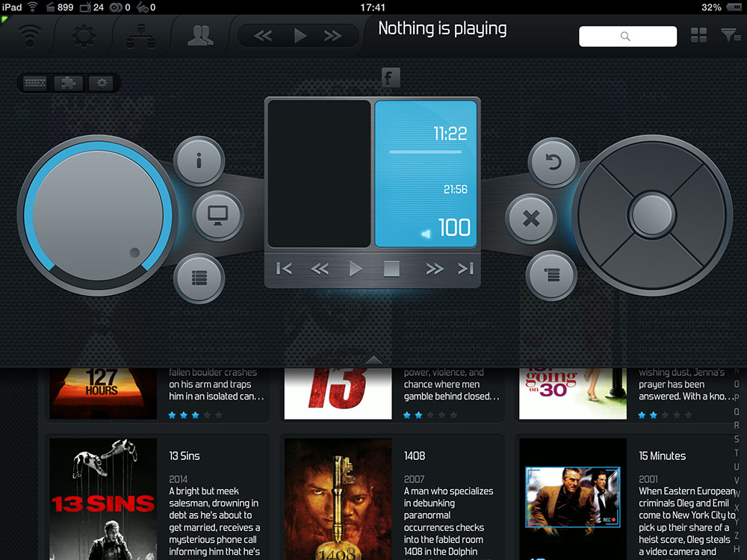The width and height of the screenshot is (747, 560).
Task: Open the settings gear in top bar
Action: click(84, 35)
